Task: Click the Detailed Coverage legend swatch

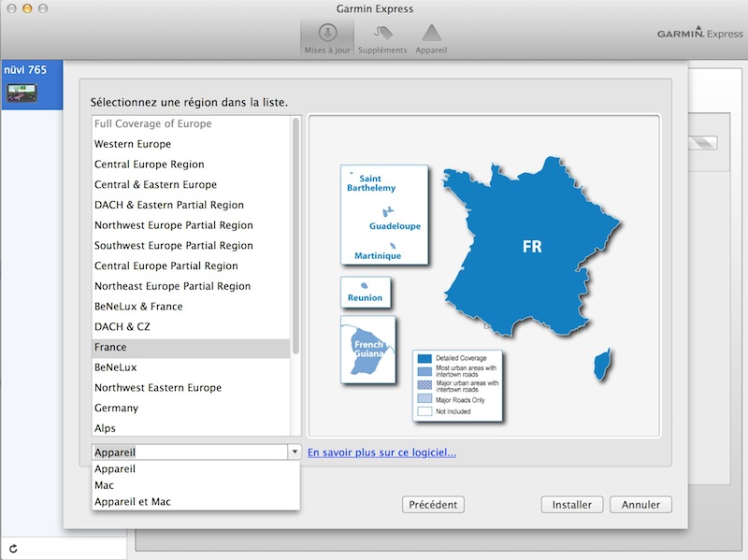Action: [424, 358]
